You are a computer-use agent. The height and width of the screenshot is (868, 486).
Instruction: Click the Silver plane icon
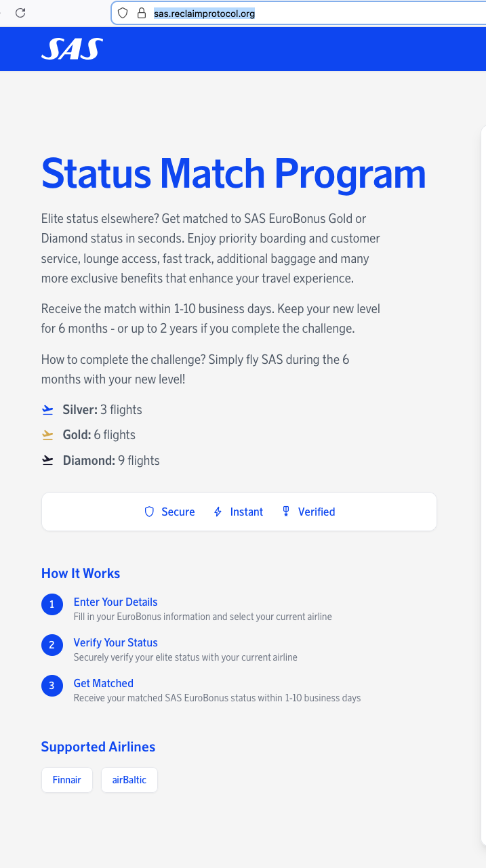[x=47, y=410]
